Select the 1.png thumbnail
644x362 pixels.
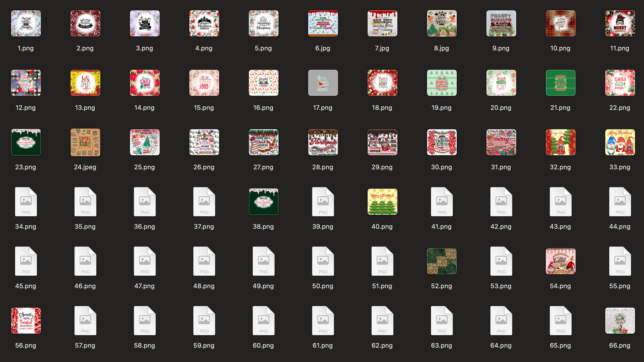(26, 23)
